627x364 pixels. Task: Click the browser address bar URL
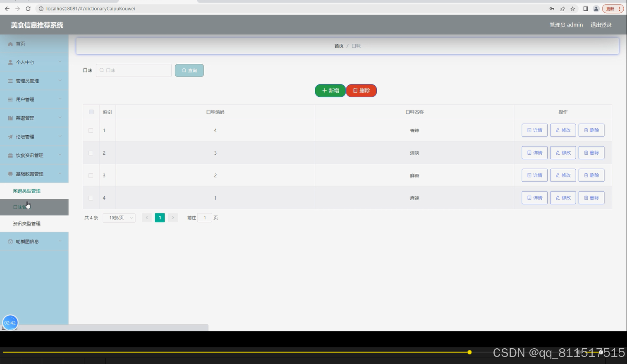coord(91,9)
